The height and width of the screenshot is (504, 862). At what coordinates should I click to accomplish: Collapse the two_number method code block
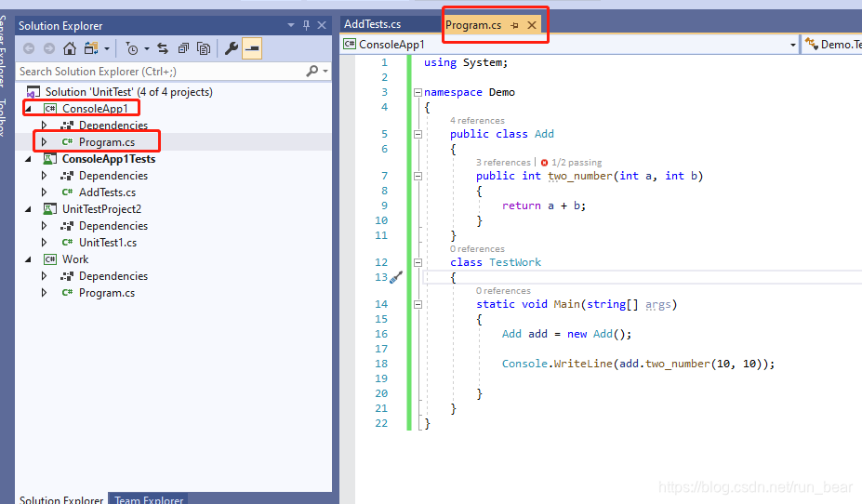418,176
